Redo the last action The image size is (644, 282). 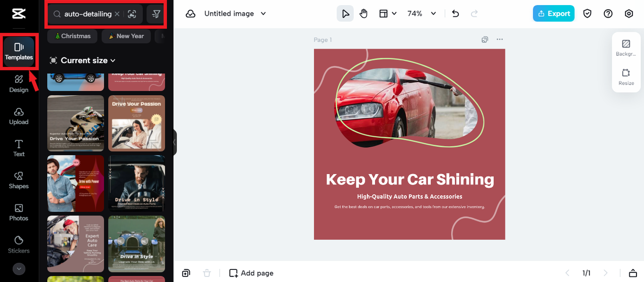tap(474, 14)
